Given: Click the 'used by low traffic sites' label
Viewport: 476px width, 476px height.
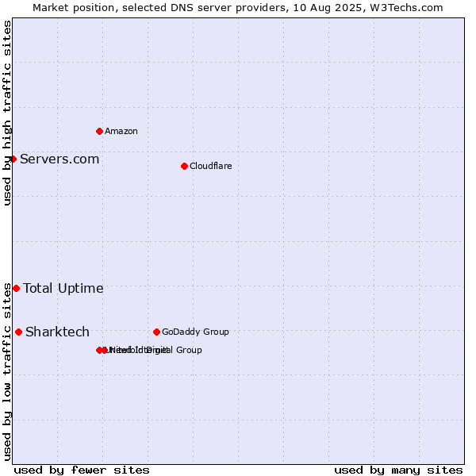Looking at the screenshot, I should (6, 373).
